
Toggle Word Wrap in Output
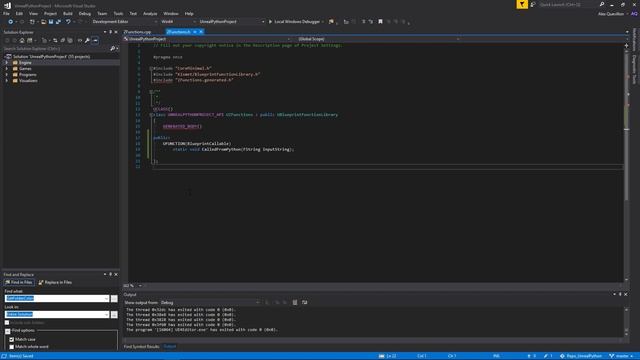[304, 302]
